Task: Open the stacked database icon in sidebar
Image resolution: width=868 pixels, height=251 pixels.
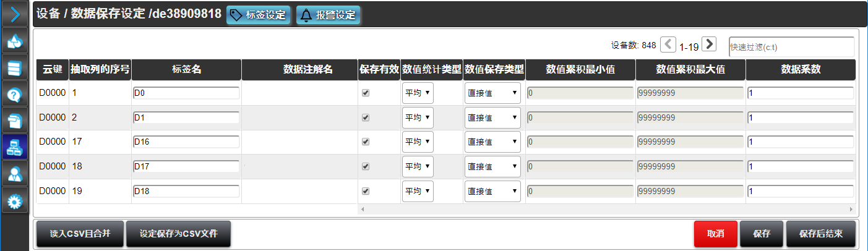Action: [14, 68]
